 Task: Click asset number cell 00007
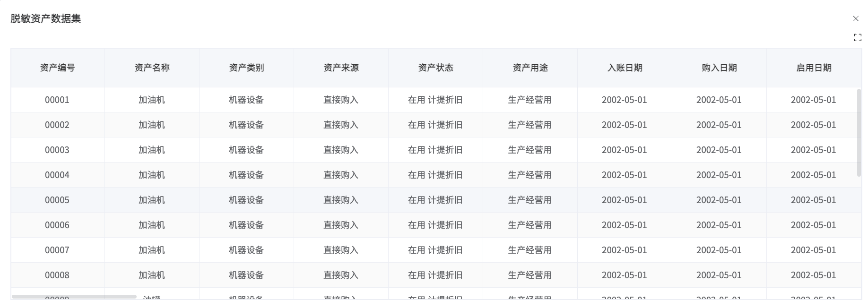click(57, 250)
